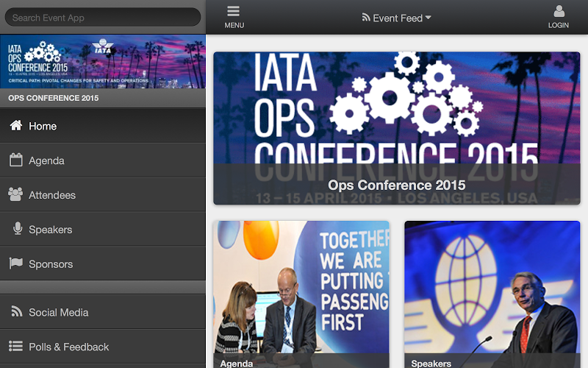Click the Speakers card caption
The height and width of the screenshot is (368, 588).
(431, 363)
